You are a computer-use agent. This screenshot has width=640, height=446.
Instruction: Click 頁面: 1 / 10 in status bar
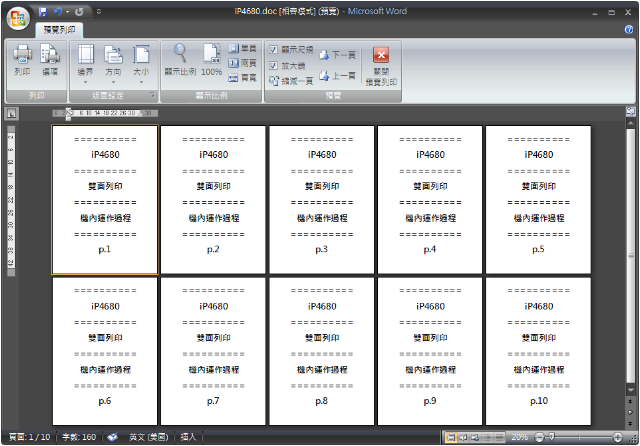(29, 437)
